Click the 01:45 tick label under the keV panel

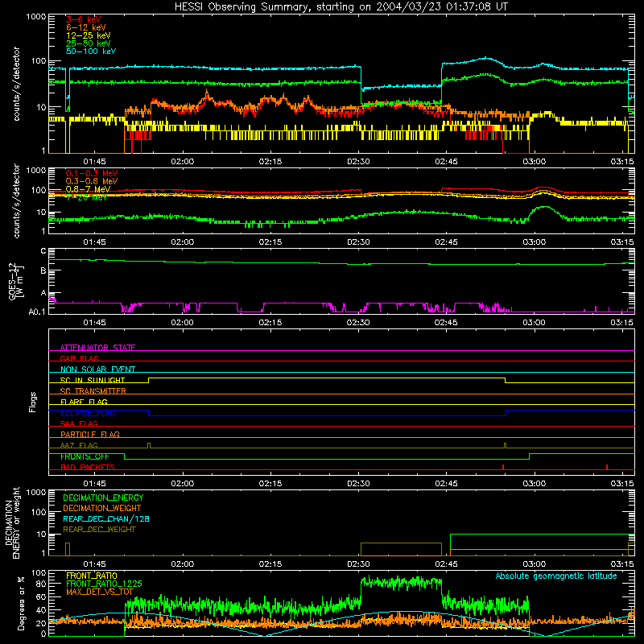click(94, 162)
